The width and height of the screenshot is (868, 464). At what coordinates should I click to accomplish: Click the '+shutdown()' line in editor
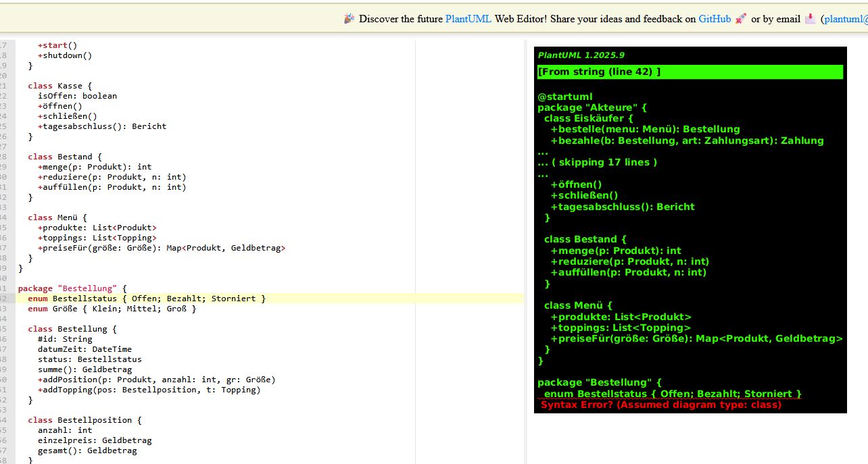coord(64,55)
